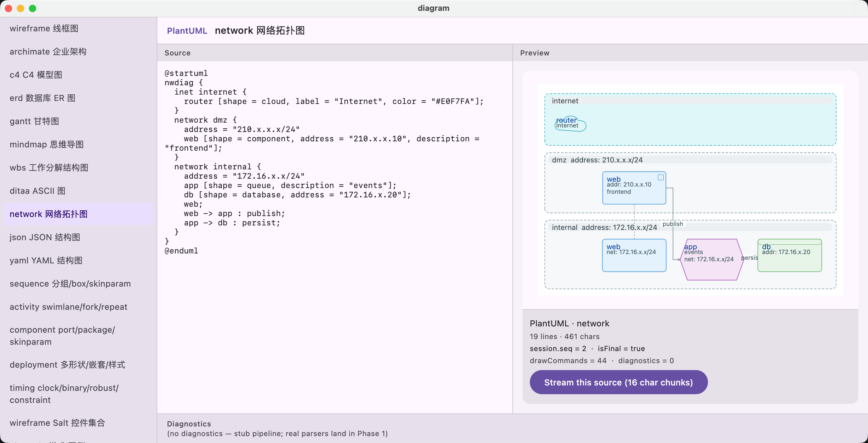
Task: Click Stream this source (16 char chunks) button
Action: click(619, 382)
